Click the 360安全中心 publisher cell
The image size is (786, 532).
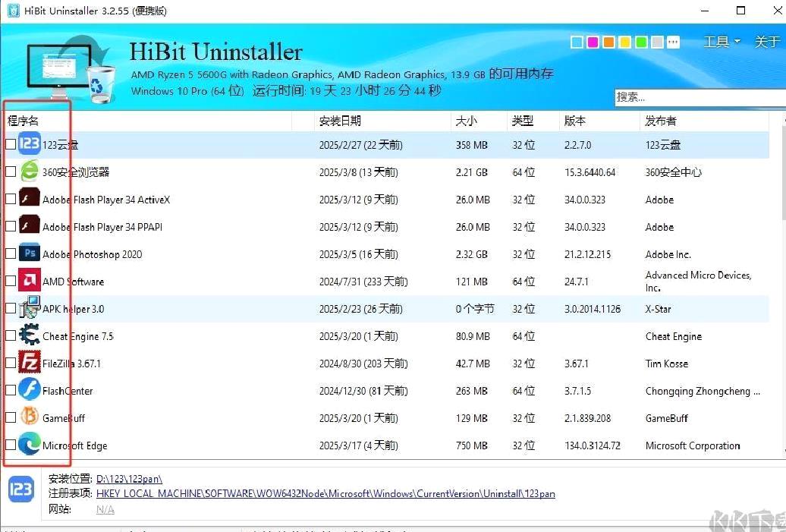coord(673,172)
